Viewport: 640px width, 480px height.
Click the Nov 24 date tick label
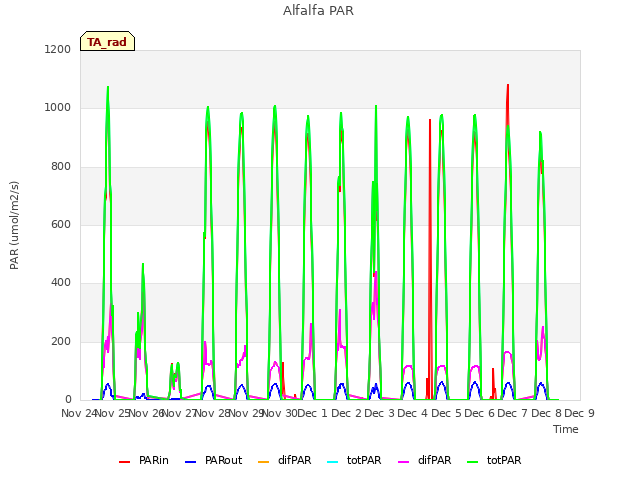pyautogui.click(x=79, y=413)
